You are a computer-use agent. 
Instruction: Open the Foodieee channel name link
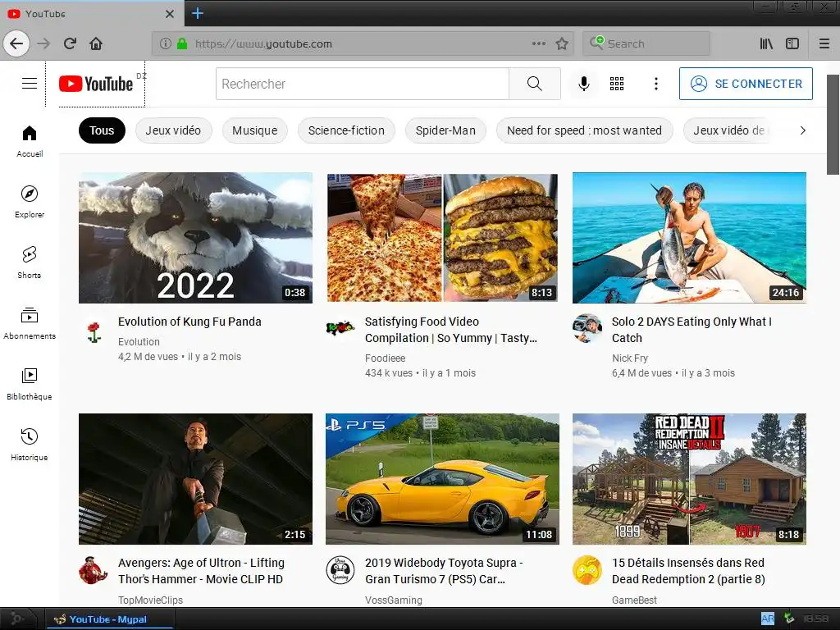tap(385, 358)
